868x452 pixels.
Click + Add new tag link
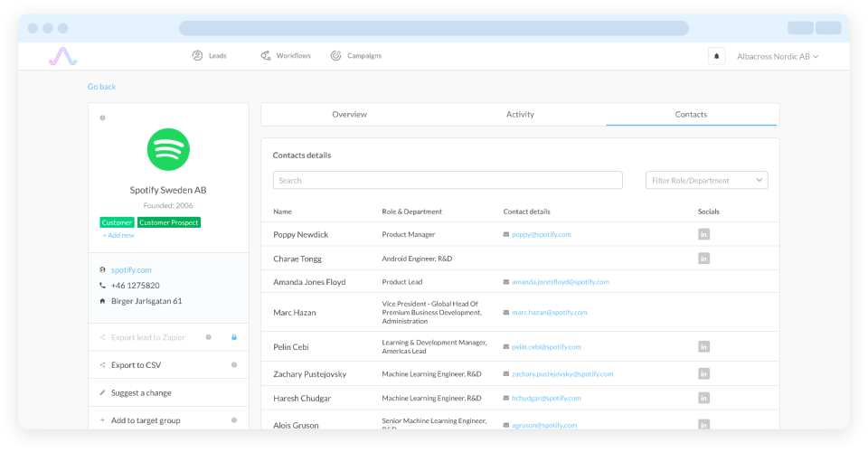click(x=118, y=235)
